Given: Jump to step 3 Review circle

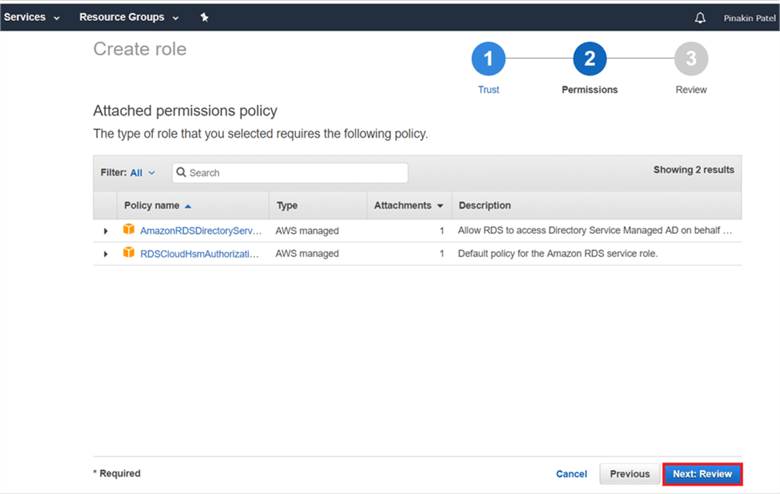Looking at the screenshot, I should pos(691,59).
